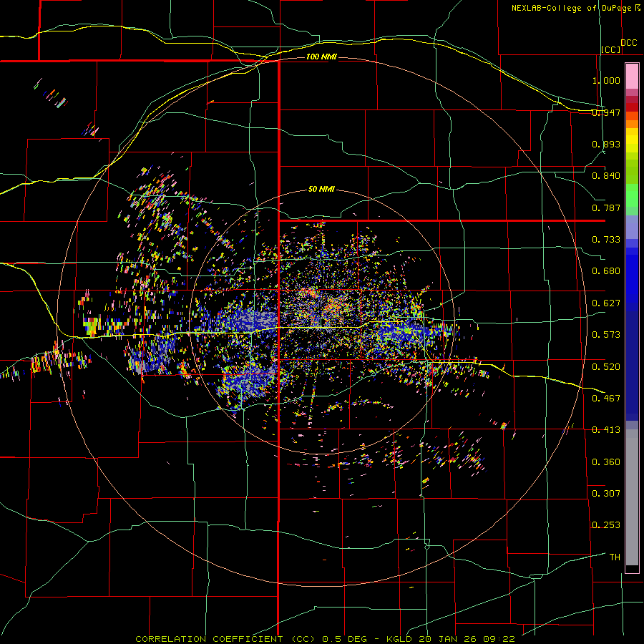Click the 0.573 scale value
The width and height of the screenshot is (644, 644).
coord(606,335)
